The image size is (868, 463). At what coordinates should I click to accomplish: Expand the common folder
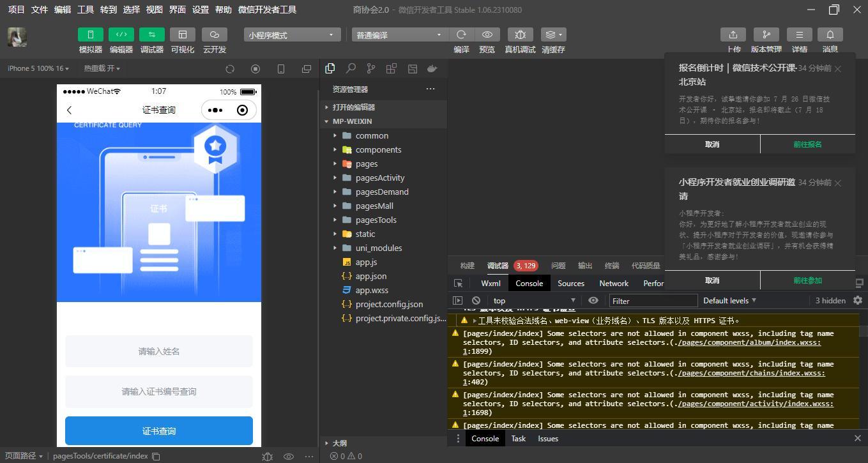click(x=383, y=135)
